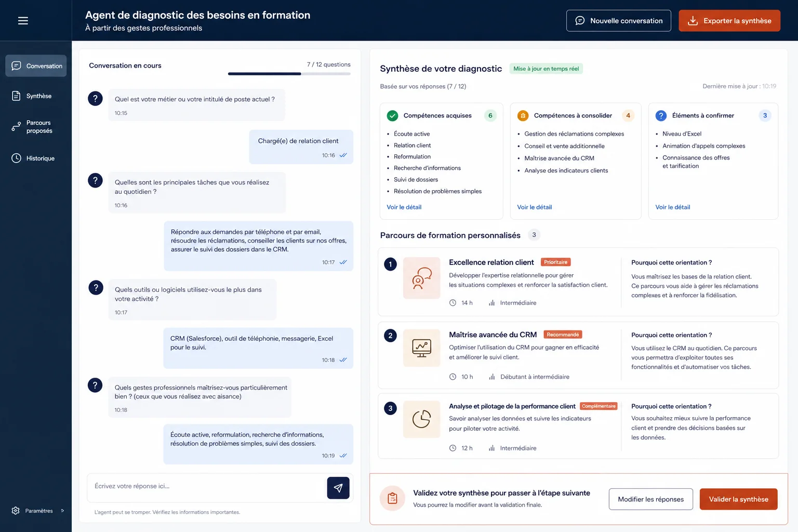Click the level bars icon beside Débutant à intermédiaire

tap(491, 377)
